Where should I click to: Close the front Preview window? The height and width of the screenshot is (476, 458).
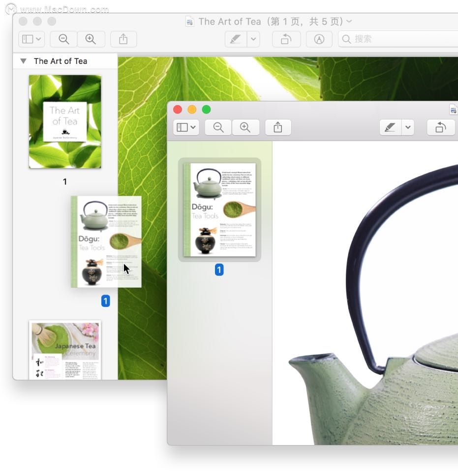click(178, 109)
